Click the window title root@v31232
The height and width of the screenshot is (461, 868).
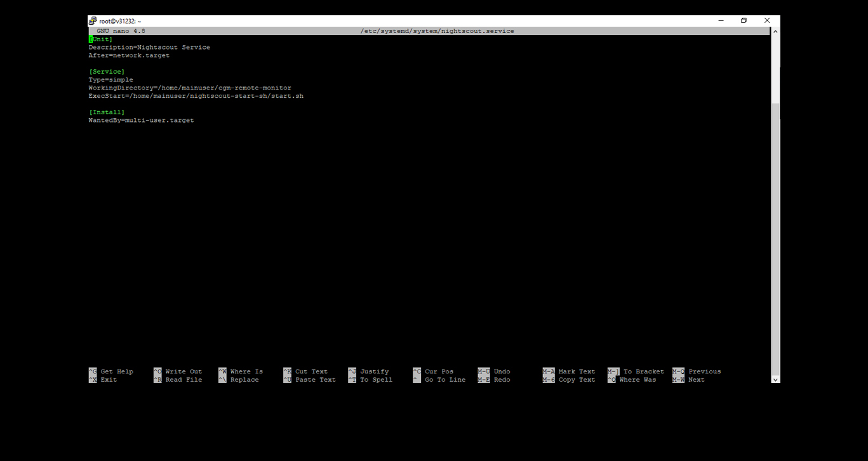120,22
